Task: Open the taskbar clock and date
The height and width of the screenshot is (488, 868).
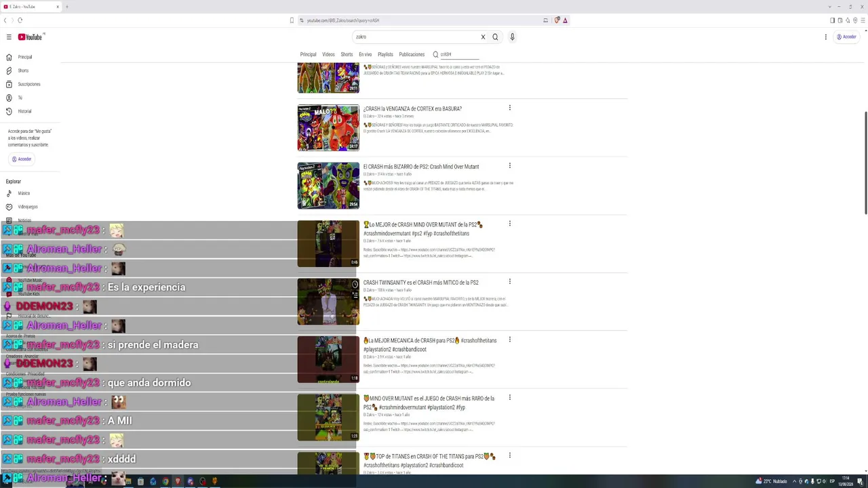Action: coord(846,481)
